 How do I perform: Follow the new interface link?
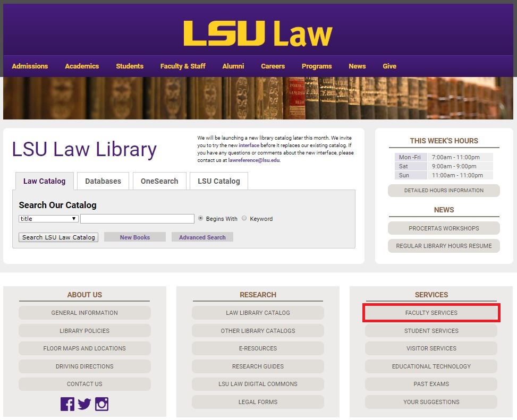[249, 145]
